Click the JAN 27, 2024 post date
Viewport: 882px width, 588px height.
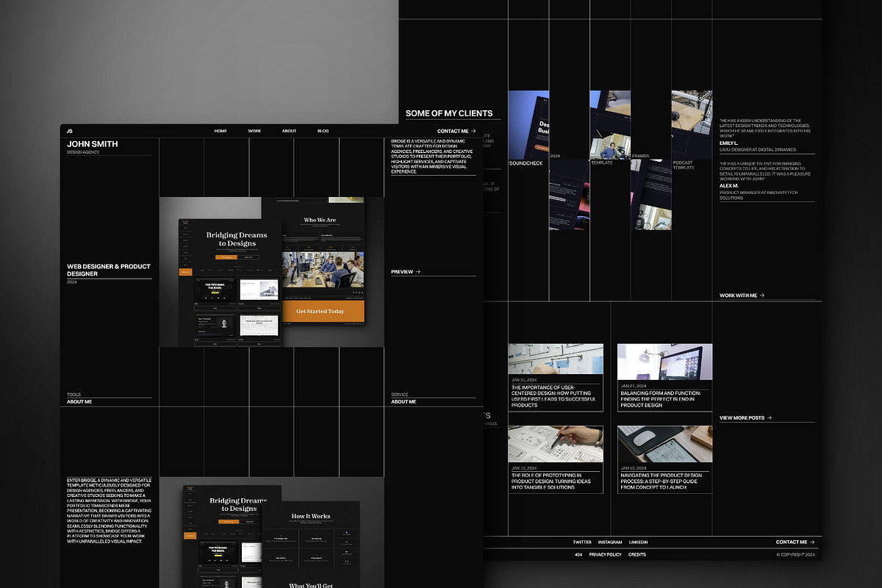(x=634, y=386)
